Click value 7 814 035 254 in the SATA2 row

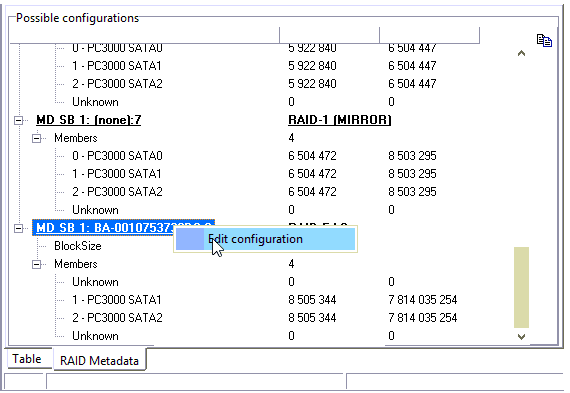[422, 318]
